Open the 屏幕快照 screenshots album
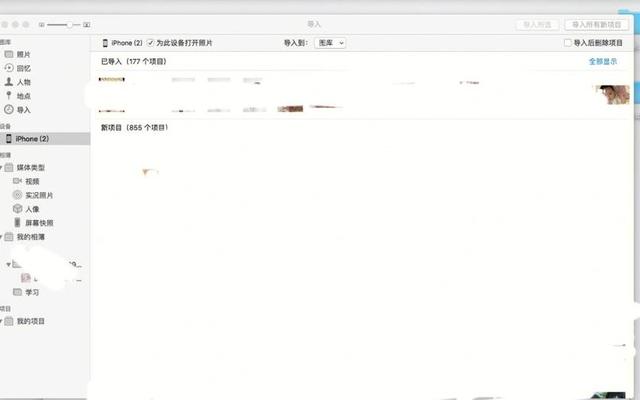 tap(39, 223)
